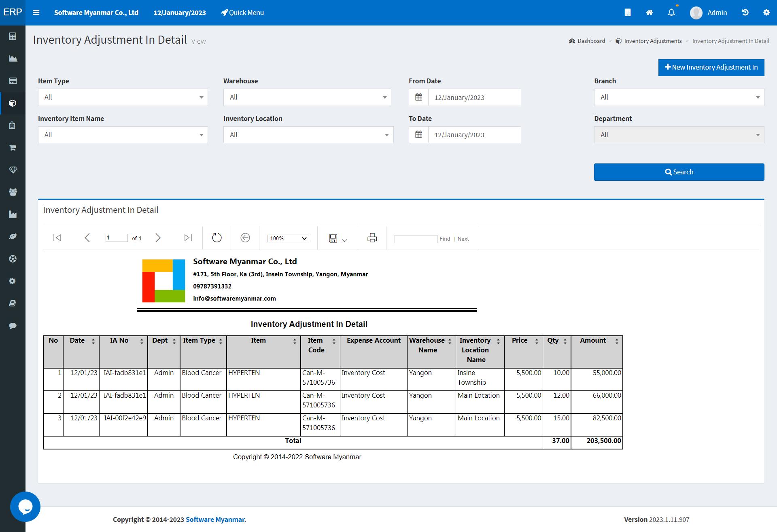
Task: Open the calculator icon in sidebar
Action: click(x=13, y=36)
